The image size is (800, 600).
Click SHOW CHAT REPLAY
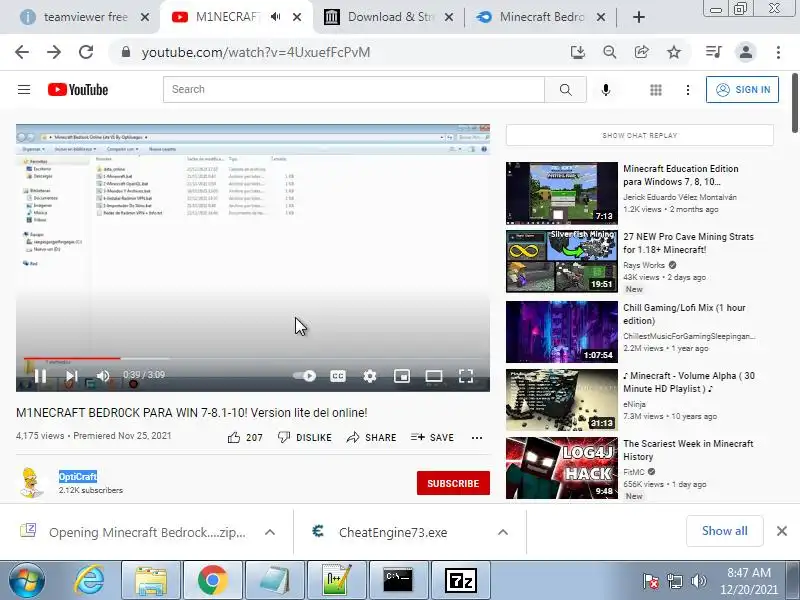[x=640, y=136]
